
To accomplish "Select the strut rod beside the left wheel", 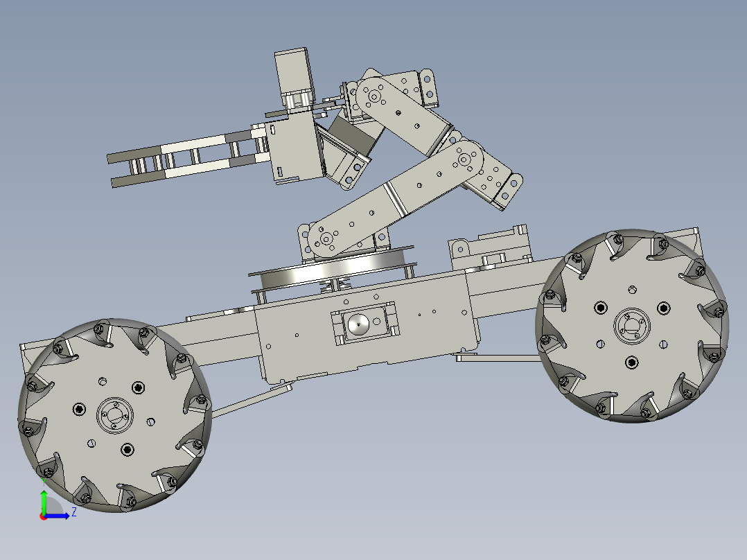I will (252, 402).
